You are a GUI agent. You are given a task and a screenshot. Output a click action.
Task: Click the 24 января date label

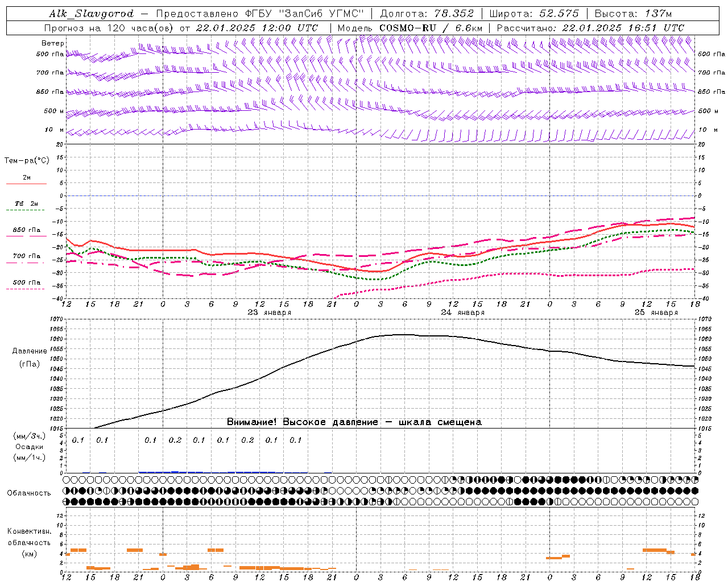click(463, 312)
